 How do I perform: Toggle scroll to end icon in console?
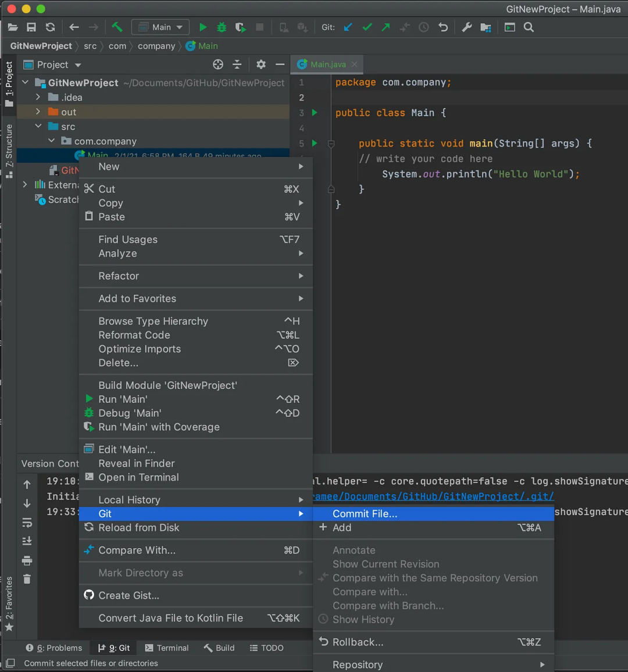tap(27, 541)
